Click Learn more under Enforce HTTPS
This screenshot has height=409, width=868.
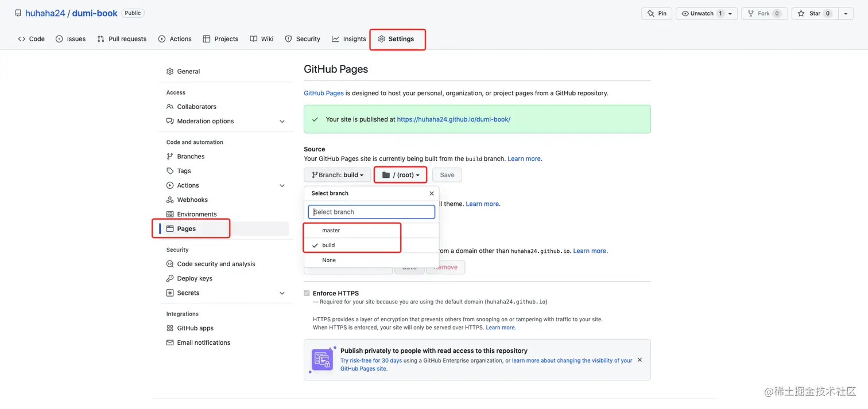click(501, 328)
